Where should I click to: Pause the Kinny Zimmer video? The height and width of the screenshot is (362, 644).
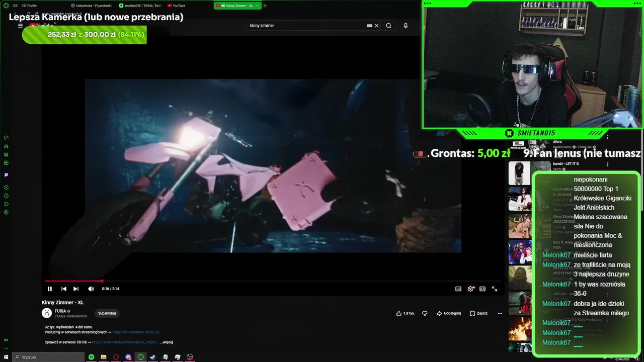pyautogui.click(x=50, y=289)
